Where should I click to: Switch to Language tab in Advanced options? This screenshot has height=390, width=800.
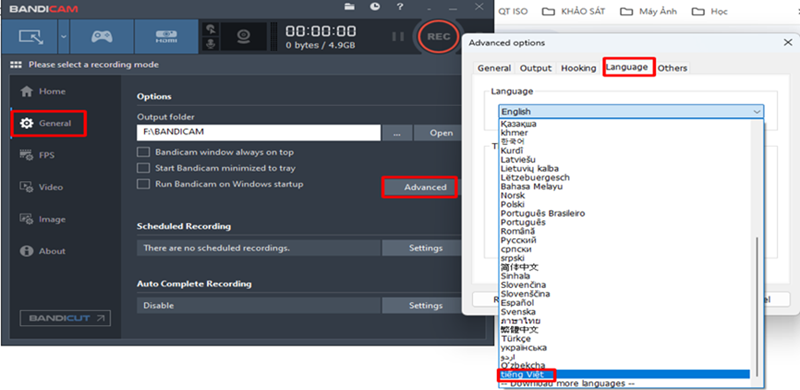point(627,67)
